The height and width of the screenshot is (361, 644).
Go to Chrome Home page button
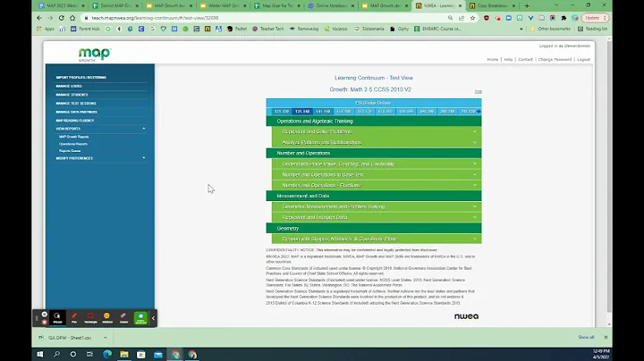pos(72,18)
